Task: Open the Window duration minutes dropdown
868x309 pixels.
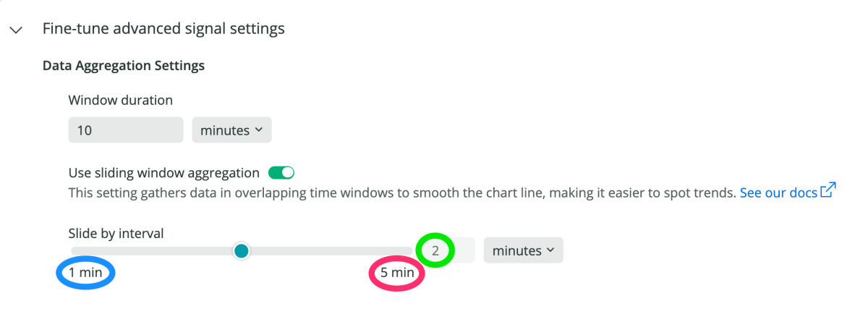Action: pos(231,130)
